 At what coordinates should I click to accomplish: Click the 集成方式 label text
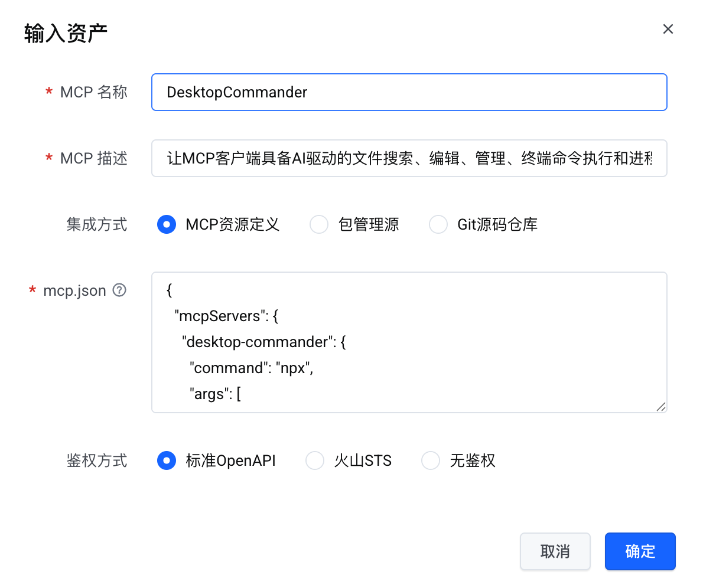point(97,224)
